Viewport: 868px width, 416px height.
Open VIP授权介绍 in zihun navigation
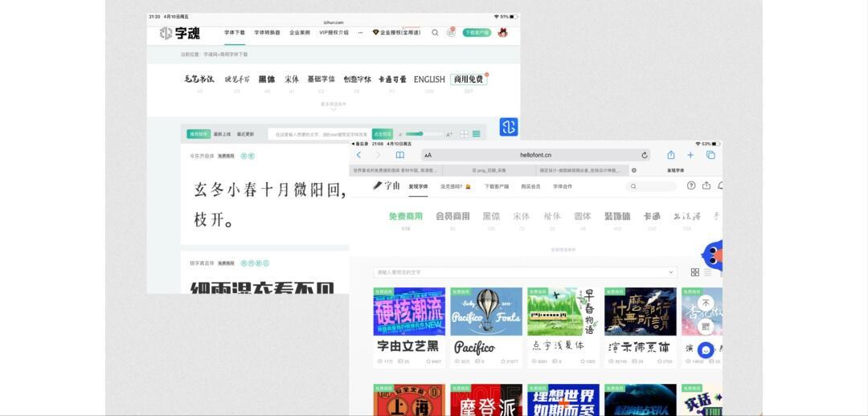[334, 33]
